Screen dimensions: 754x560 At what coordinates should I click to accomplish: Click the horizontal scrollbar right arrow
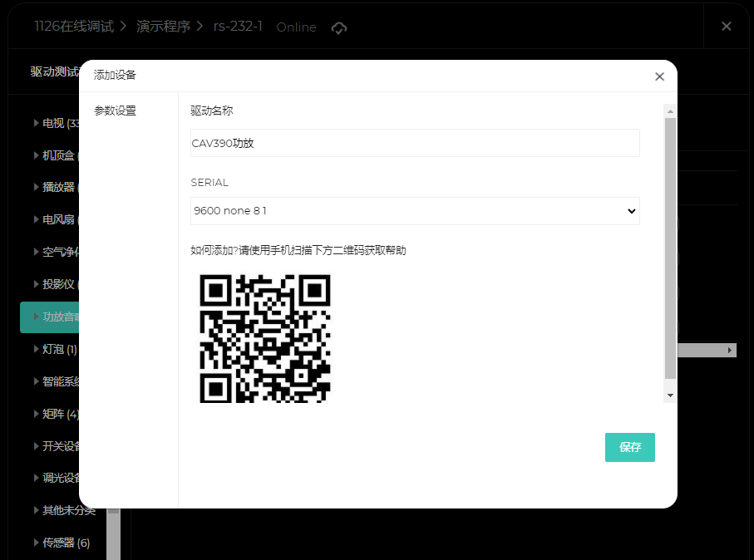730,351
